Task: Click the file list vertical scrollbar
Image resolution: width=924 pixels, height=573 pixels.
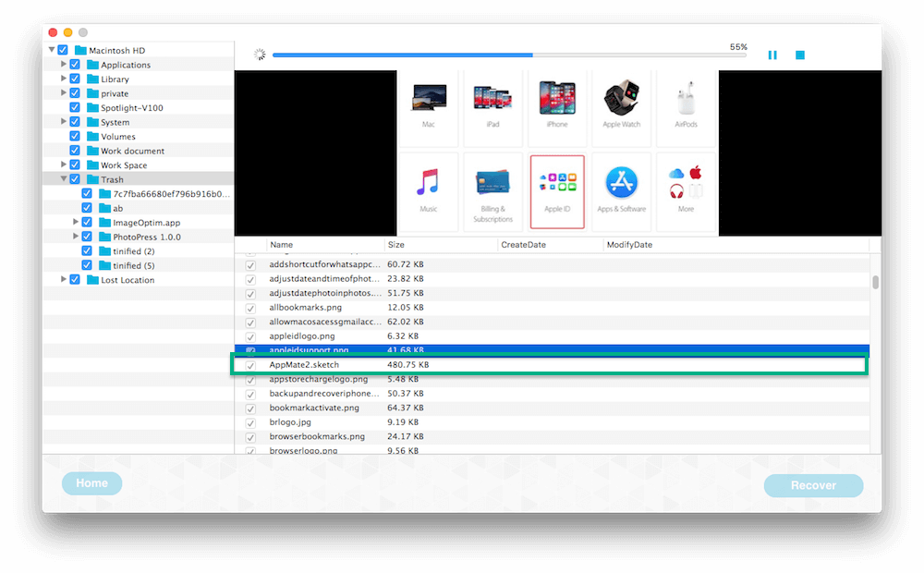Action: [x=876, y=283]
